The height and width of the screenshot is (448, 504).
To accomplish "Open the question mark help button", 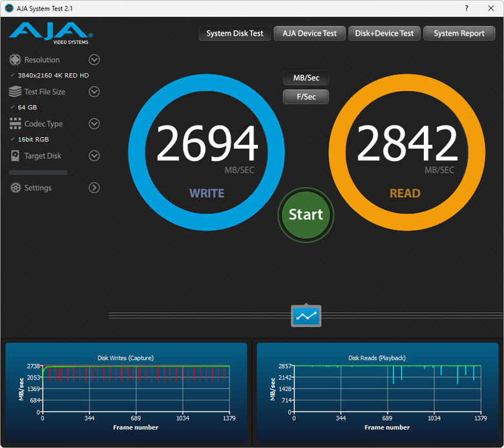I will point(467,8).
